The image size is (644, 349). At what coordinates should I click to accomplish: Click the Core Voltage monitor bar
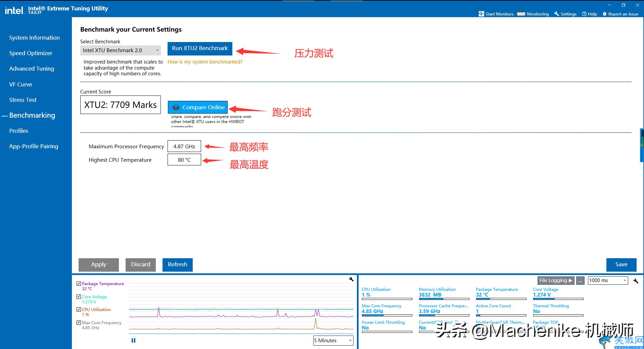tap(558, 299)
